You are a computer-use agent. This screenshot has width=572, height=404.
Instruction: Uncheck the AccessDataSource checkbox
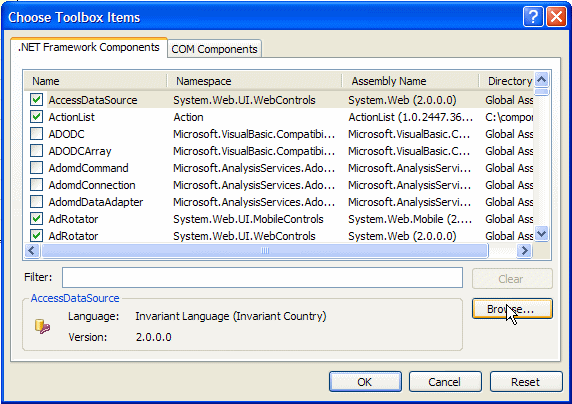[36, 100]
